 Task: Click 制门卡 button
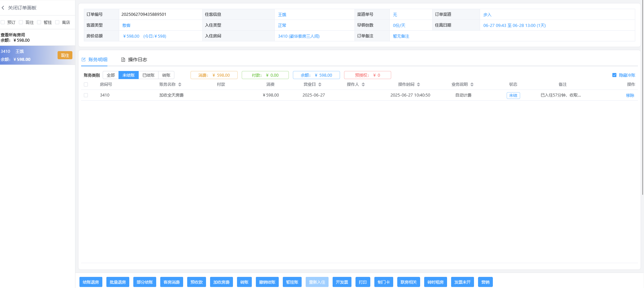(x=384, y=282)
